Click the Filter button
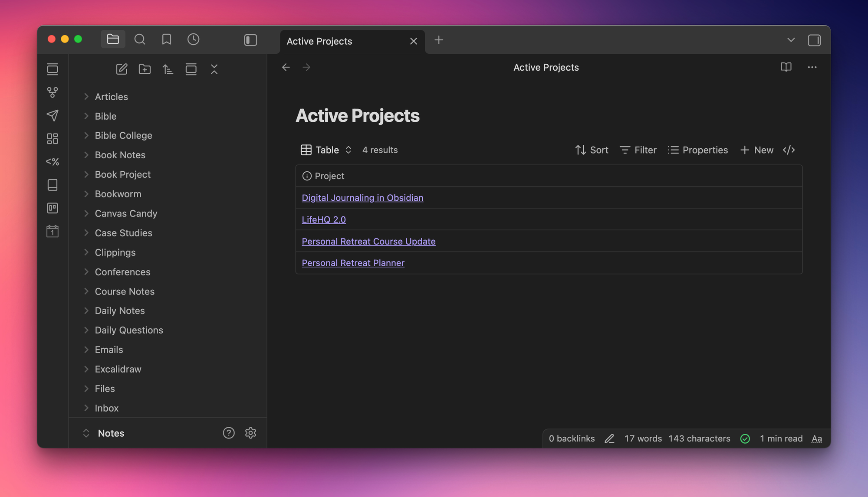 click(x=638, y=150)
